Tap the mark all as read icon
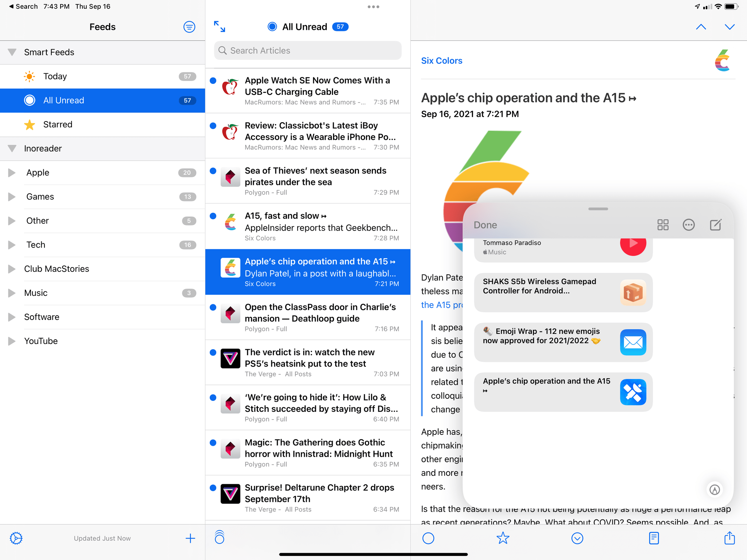 [x=219, y=537]
